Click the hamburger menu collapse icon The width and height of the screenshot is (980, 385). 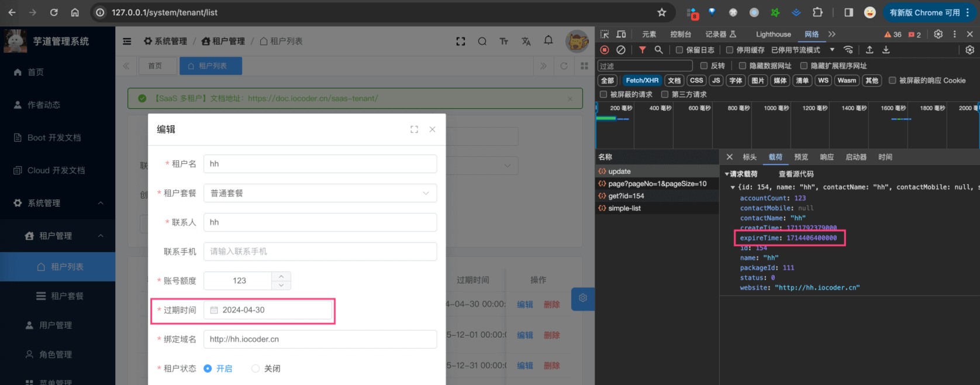point(127,41)
